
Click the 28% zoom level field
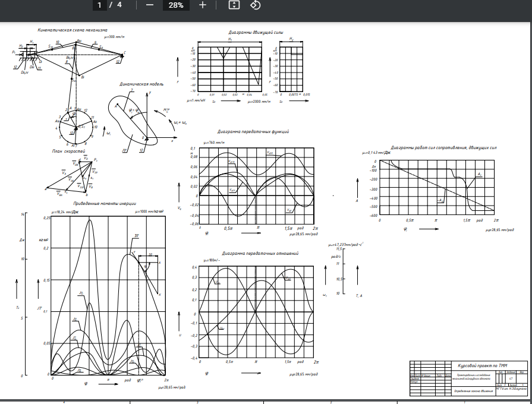tap(176, 5)
